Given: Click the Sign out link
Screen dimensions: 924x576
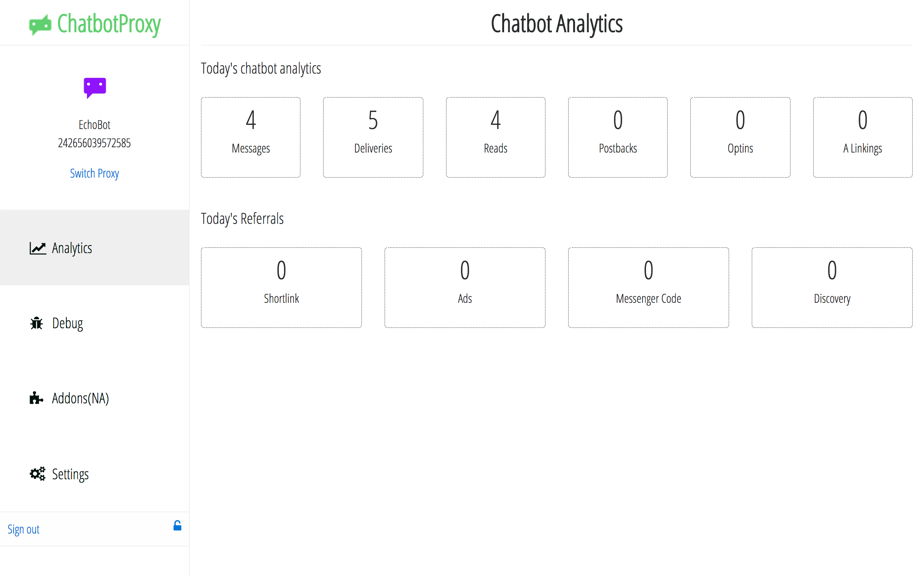Looking at the screenshot, I should tap(23, 529).
